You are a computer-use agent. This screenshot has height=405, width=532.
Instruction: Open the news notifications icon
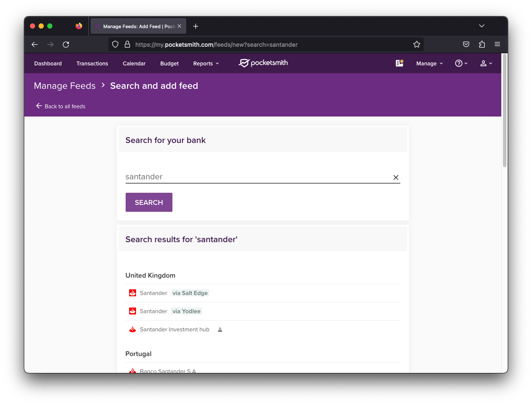tap(399, 63)
